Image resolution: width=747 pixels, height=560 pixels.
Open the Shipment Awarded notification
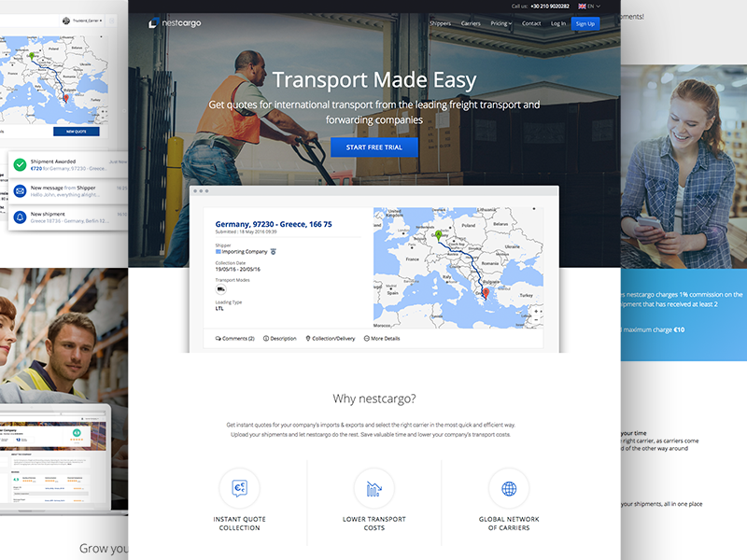tap(68, 165)
